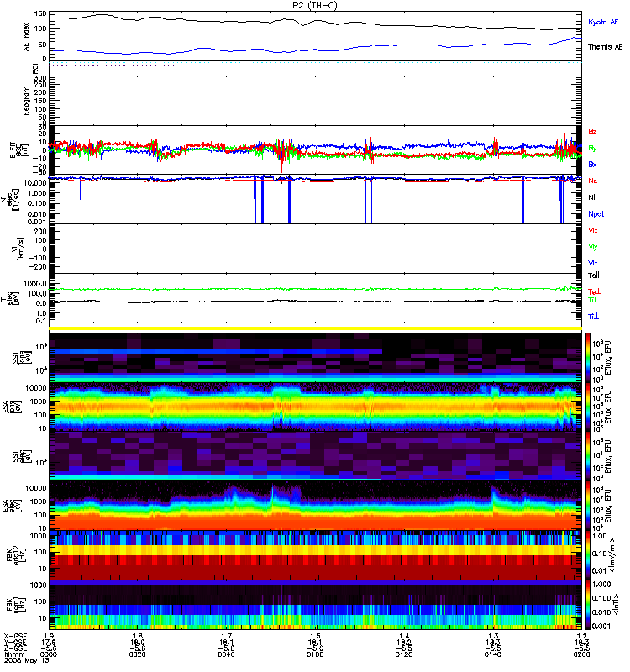Click the X-GSE value 1.2

[x=581, y=637]
